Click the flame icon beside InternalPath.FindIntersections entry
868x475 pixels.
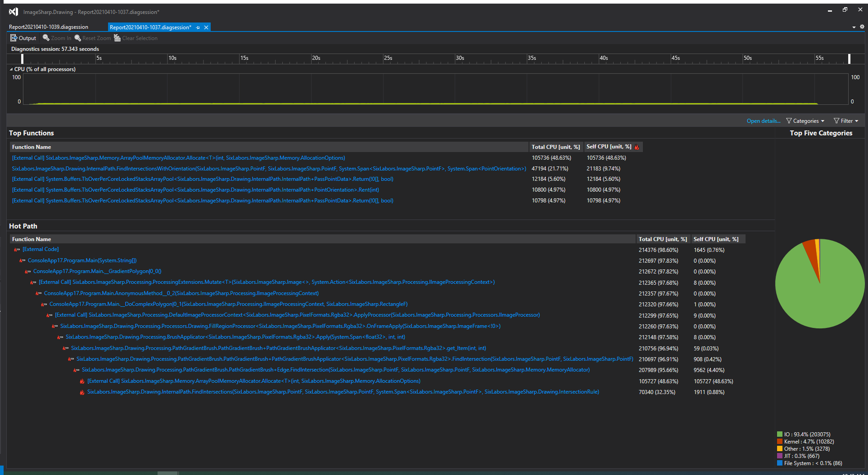coord(82,392)
